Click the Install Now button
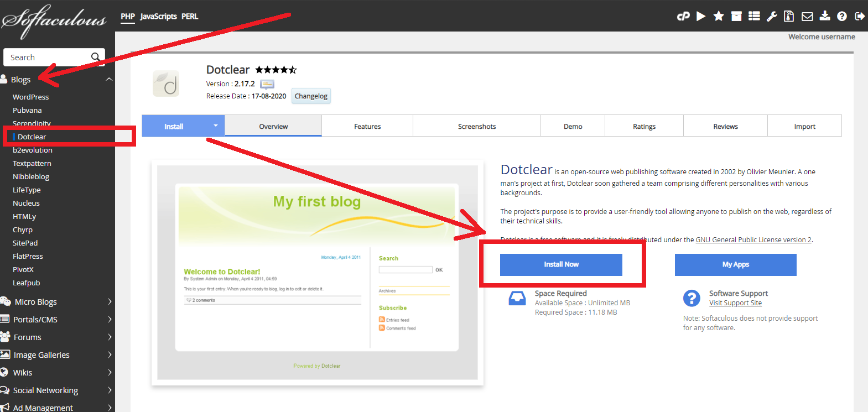Screen dimensions: 868x412 561,264
